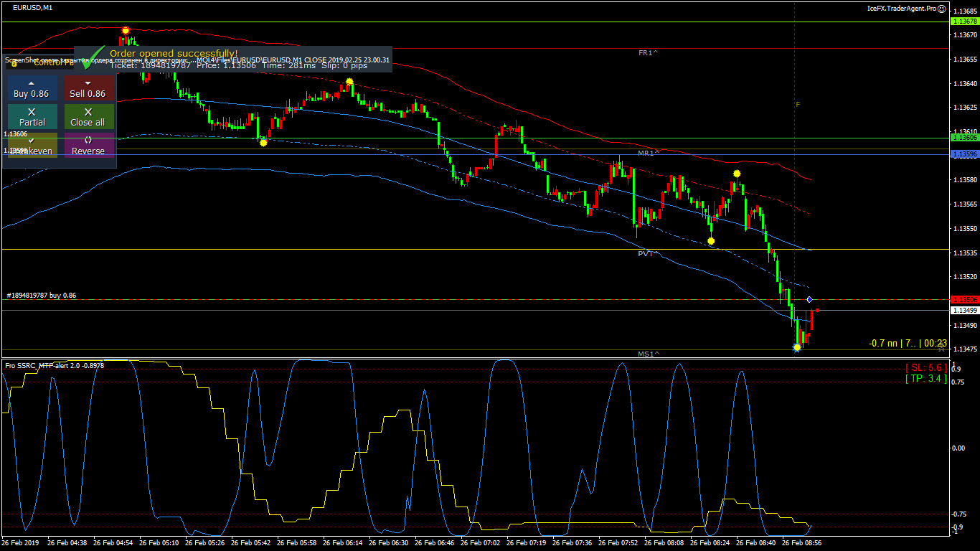This screenshot has height=551, width=980.
Task: Click the 1.13685 value on price scale
Action: (966, 10)
